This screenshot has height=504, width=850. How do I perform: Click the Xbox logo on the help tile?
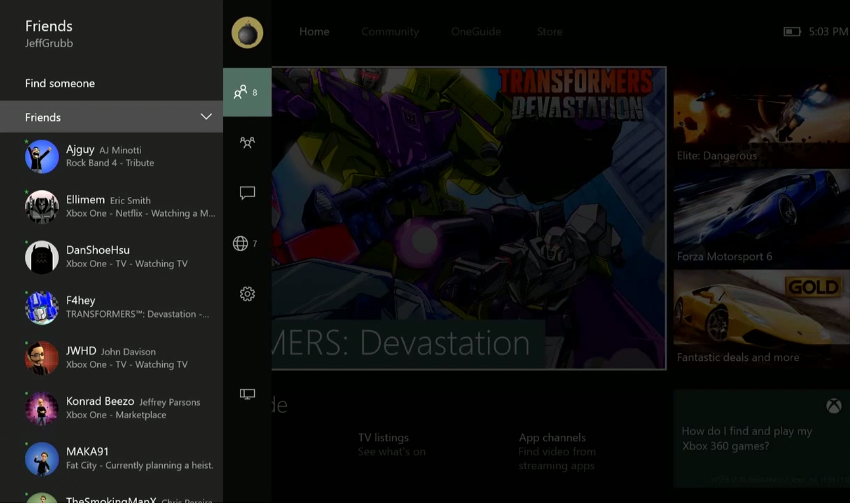[x=834, y=406]
